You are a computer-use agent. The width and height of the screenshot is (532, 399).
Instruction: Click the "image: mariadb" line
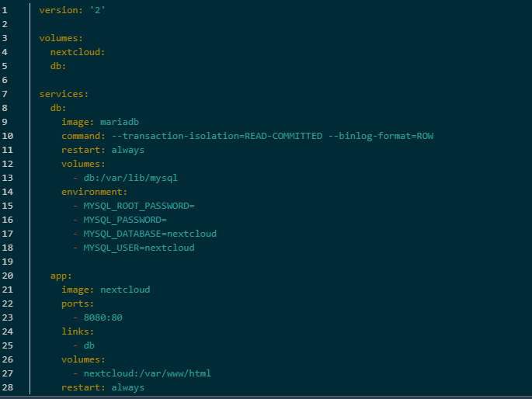[x=100, y=122]
